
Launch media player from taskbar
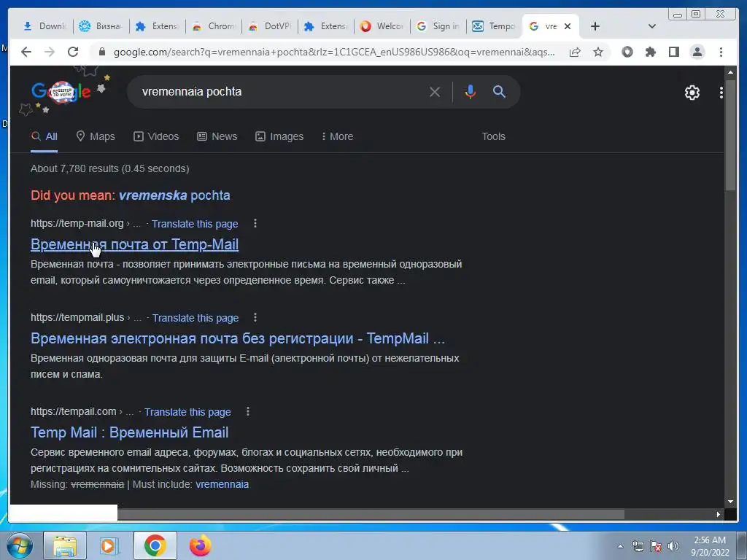(x=109, y=545)
